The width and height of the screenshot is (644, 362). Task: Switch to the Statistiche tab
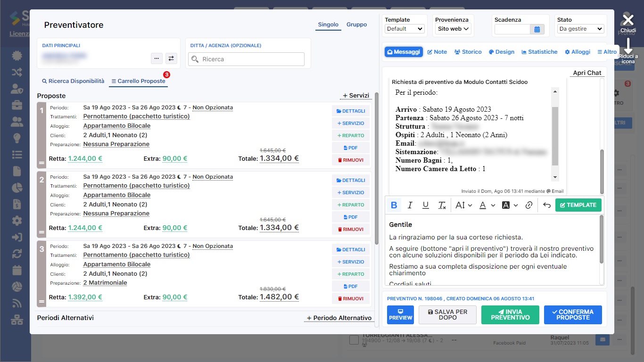coord(539,52)
